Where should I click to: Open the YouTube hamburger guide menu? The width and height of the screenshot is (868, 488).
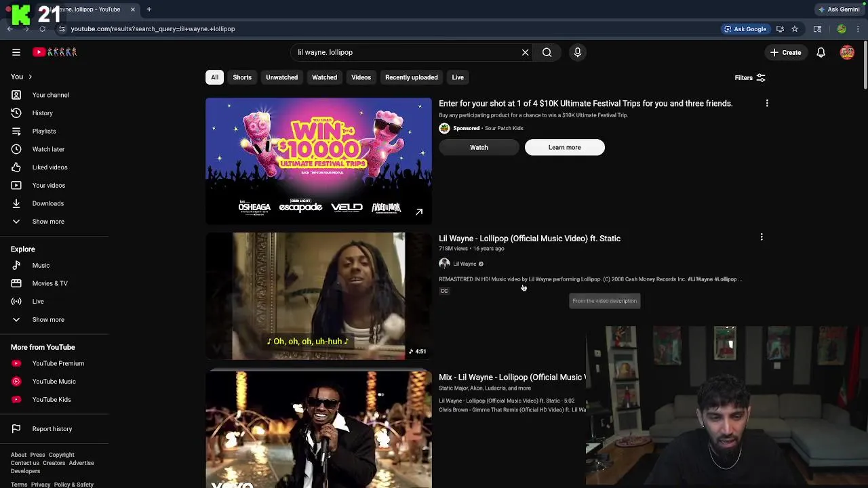(16, 52)
